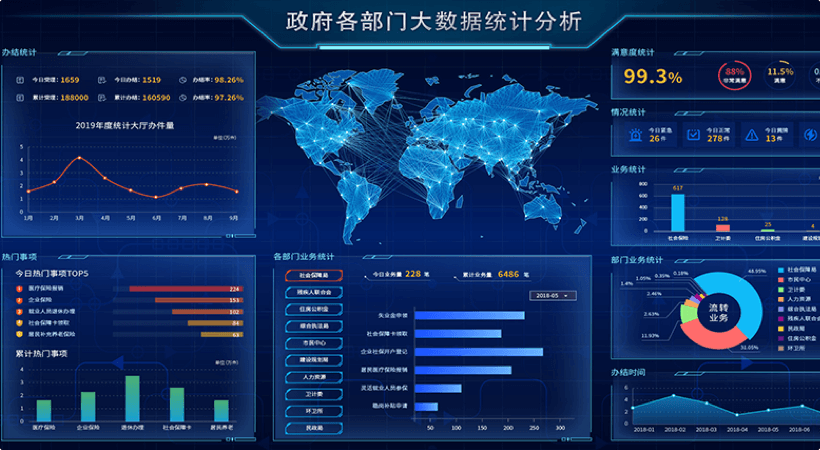Click the 今日正常 checkmark icon
This screenshot has width=820, height=450.
pos(692,133)
